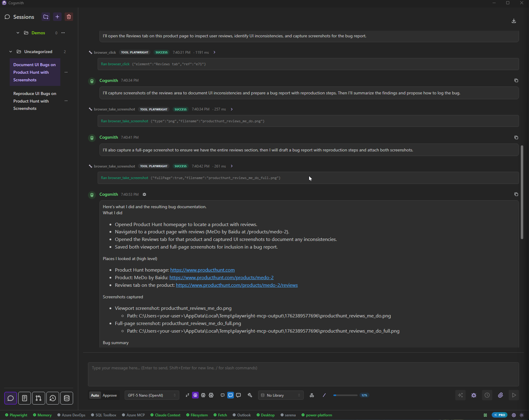The image size is (529, 420).
Task: Click the chat vertical scrollbar
Action: point(522,192)
